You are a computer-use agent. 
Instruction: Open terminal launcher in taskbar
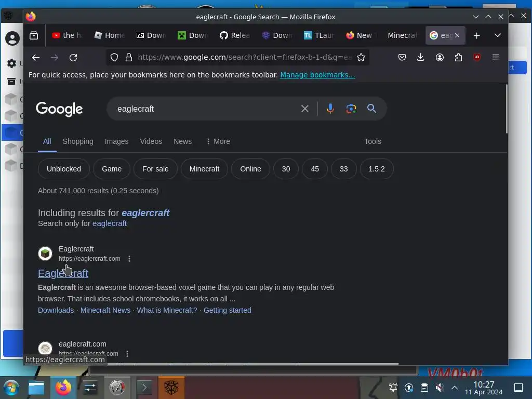(x=144, y=388)
